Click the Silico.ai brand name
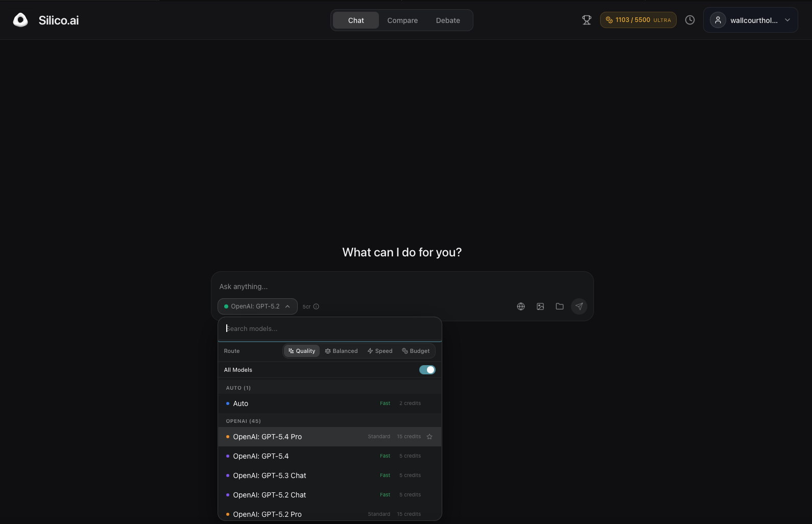812x524 pixels. click(59, 20)
